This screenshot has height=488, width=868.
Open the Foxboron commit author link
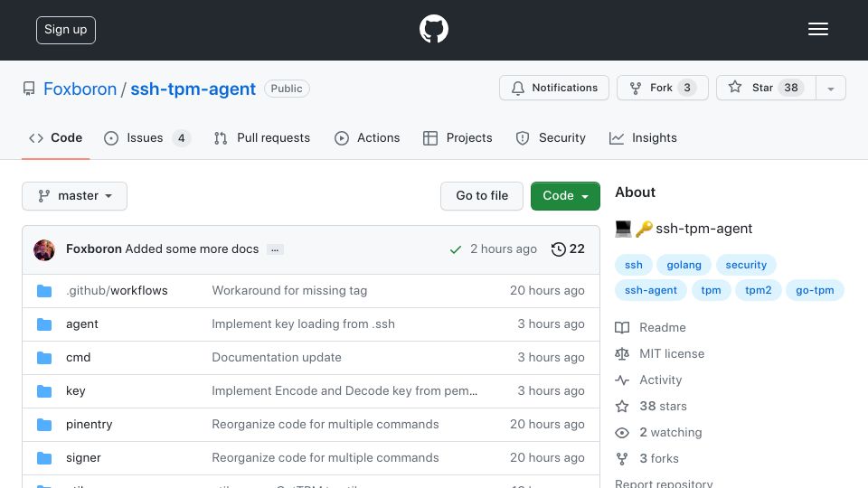(x=93, y=249)
